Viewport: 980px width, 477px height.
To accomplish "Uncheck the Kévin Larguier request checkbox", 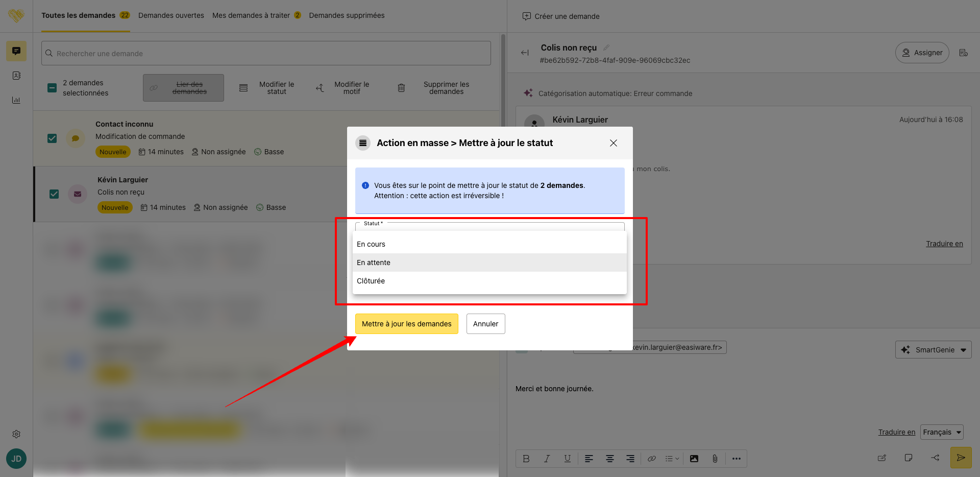I will pyautogui.click(x=54, y=194).
